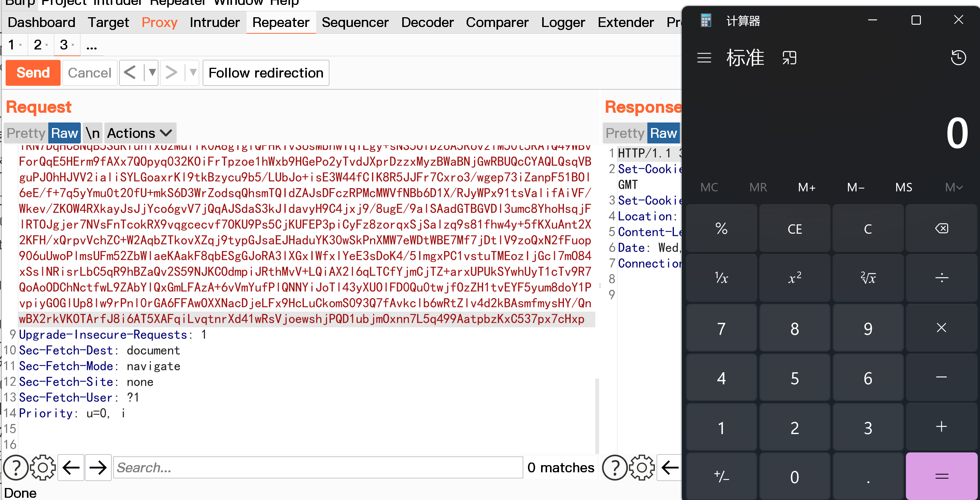Open Response search help icon
This screenshot has width=980, height=500.
[615, 467]
